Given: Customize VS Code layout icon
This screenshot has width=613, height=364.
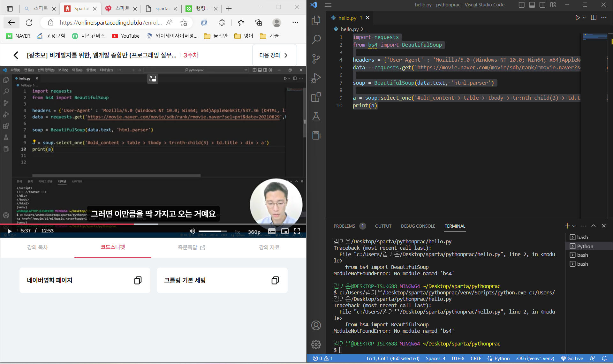Looking at the screenshot, I should point(553,5).
